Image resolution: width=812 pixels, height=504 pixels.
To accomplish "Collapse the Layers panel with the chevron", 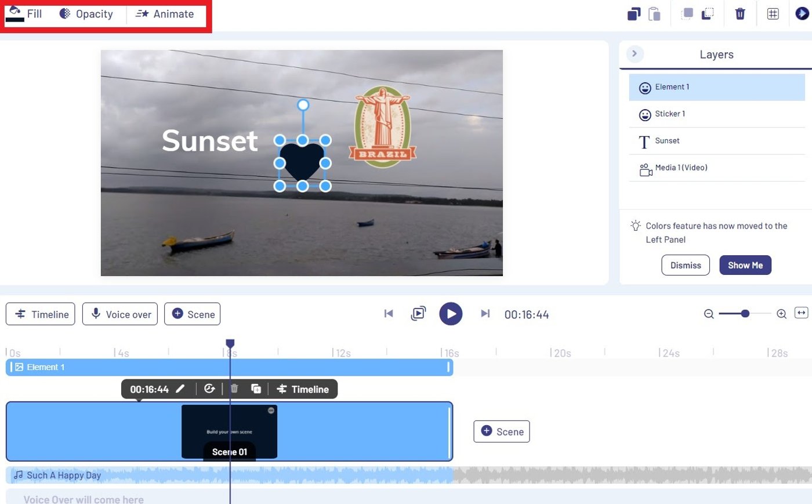I will [634, 53].
